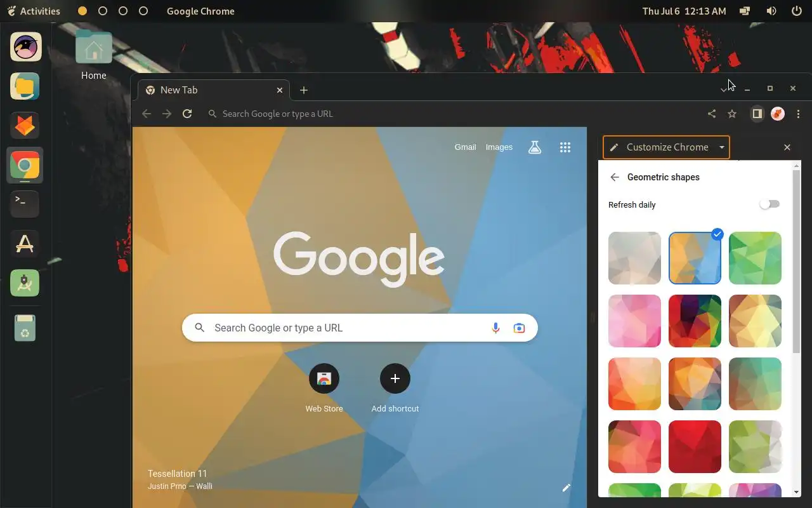This screenshot has width=812, height=508.
Task: Open the Chrome profile avatar
Action: (777, 114)
